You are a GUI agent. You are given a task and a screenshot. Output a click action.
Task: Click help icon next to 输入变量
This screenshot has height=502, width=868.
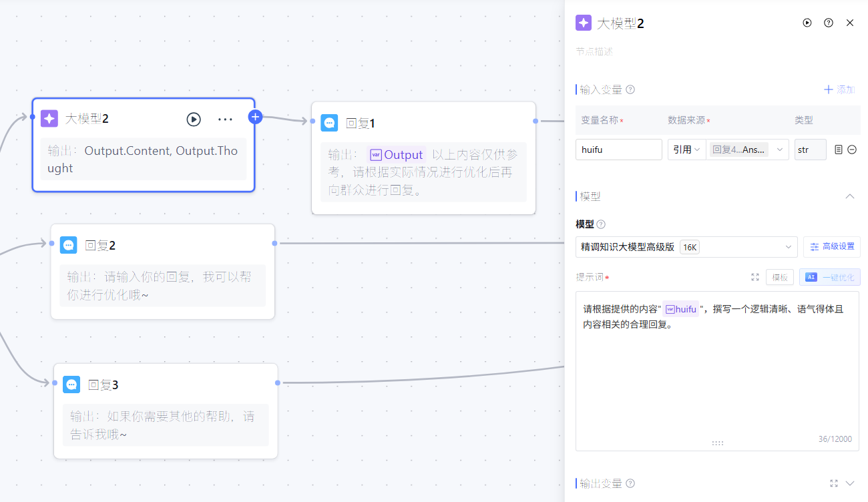click(x=630, y=89)
